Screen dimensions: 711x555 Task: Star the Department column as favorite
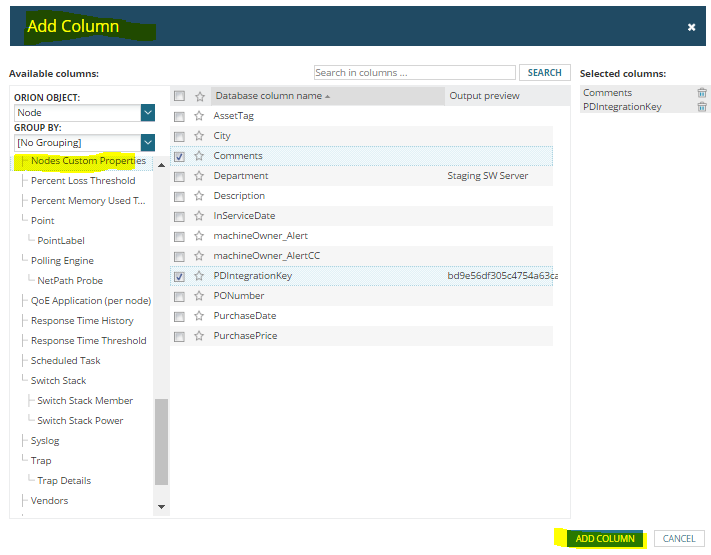(199, 176)
